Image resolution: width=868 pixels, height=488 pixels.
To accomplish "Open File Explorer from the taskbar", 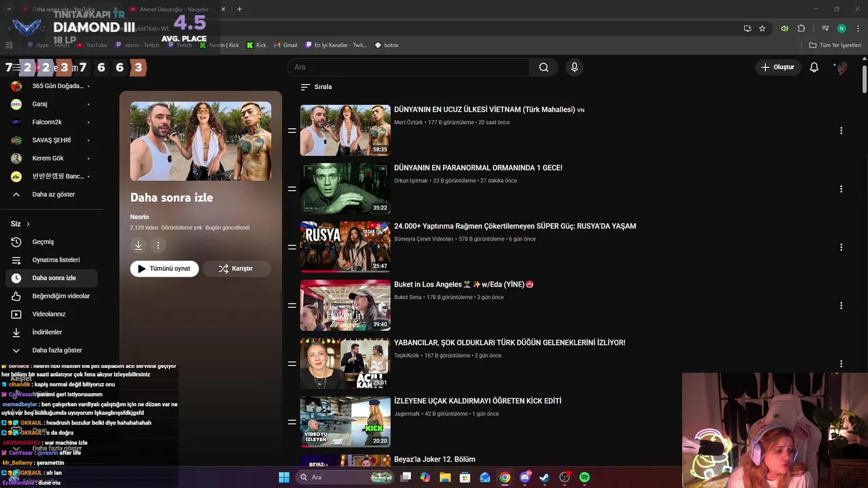I will 446,477.
